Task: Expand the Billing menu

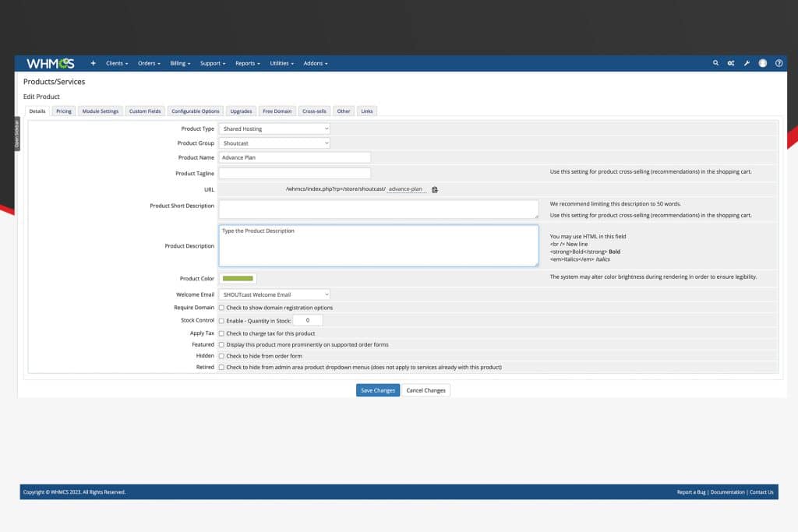Action: [180, 64]
